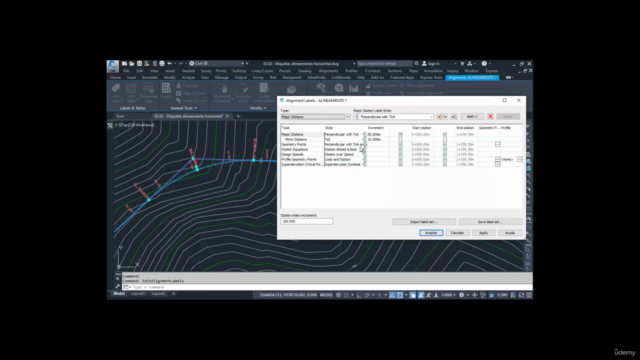Open the arrow beside the edit style icon
The width and height of the screenshot is (640, 360).
coord(445,117)
